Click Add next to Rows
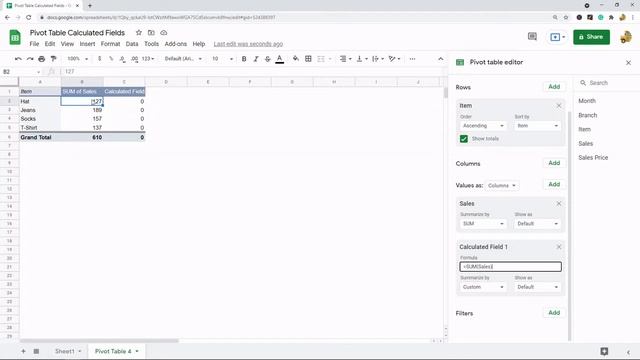The height and width of the screenshot is (360, 640). 554,87
